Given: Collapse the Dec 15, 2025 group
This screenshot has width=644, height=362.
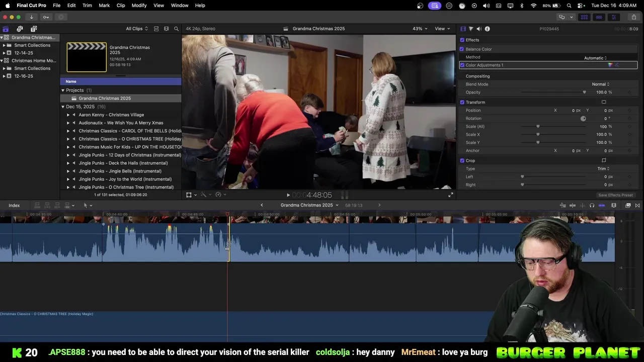Looking at the screenshot, I should click(x=63, y=107).
